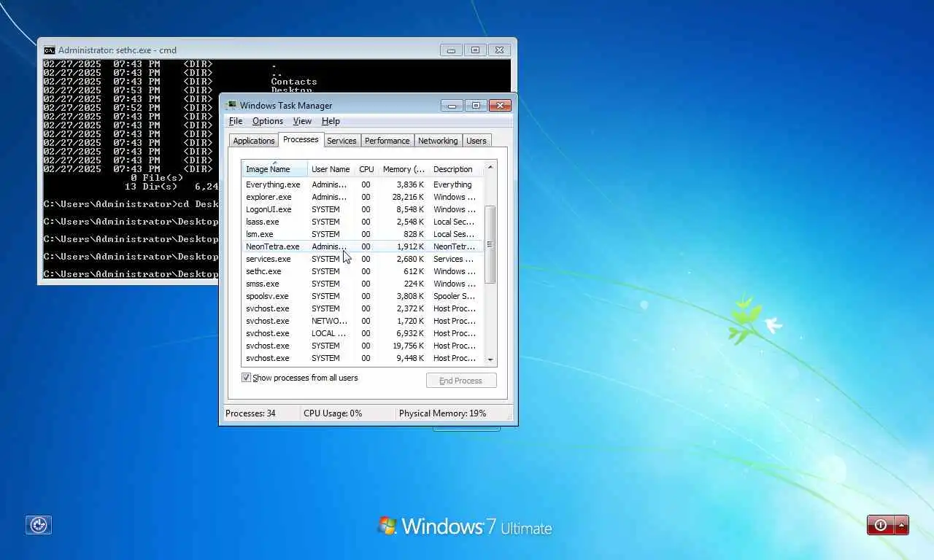Viewport: 934px width, 560px height.
Task: Click CPU Usage: 0% status entry
Action: click(x=333, y=413)
